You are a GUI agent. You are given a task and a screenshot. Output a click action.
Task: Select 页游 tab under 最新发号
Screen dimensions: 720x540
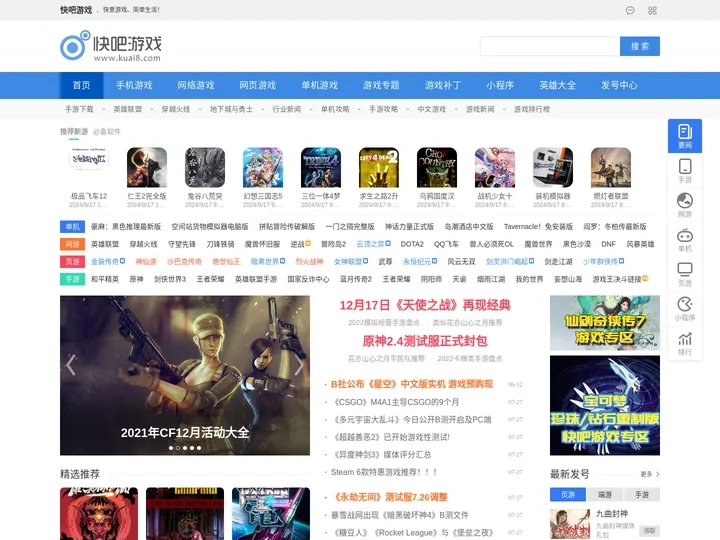coord(568,495)
